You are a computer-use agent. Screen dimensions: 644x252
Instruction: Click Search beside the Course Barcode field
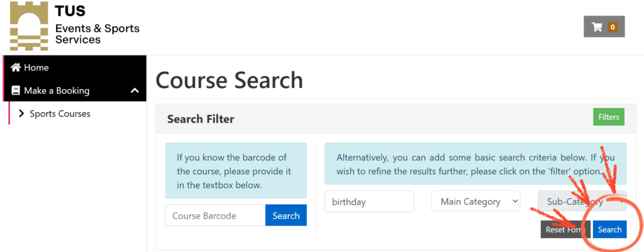point(286,216)
